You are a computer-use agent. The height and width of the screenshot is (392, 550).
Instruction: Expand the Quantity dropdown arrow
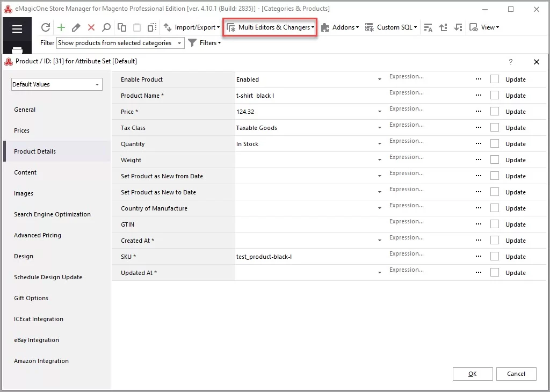coord(380,144)
